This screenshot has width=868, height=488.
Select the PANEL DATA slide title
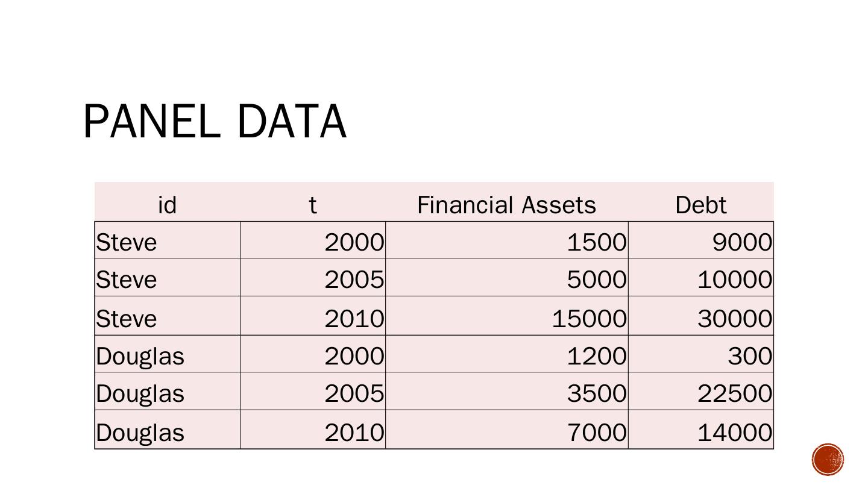point(215,122)
